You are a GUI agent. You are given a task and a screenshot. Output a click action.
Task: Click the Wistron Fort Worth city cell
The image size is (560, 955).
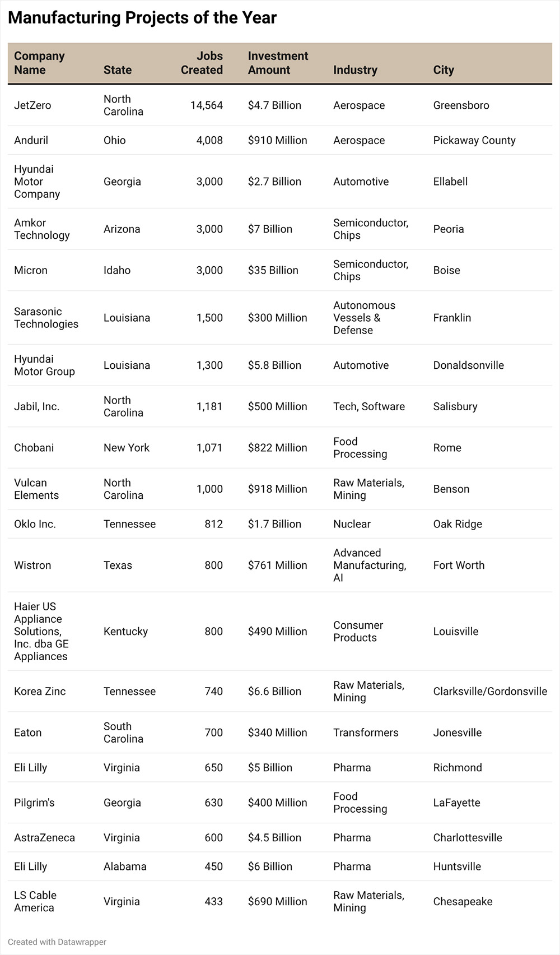[459, 565]
